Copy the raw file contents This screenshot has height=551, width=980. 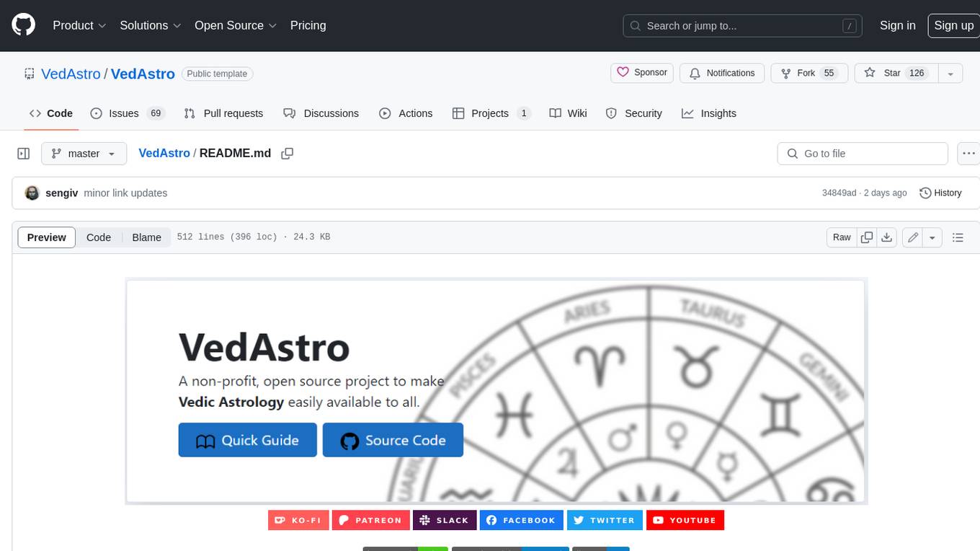pyautogui.click(x=867, y=237)
